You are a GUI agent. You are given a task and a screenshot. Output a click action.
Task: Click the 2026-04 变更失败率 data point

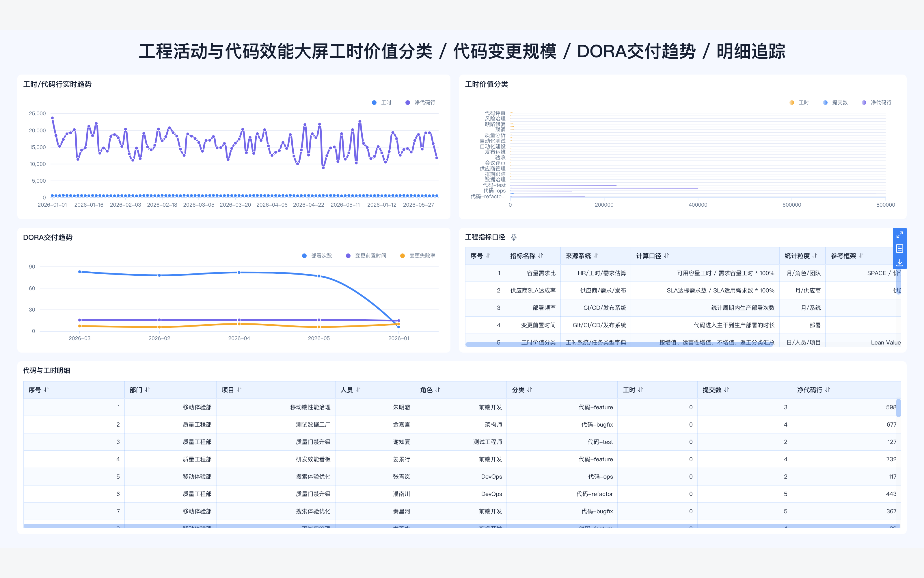[x=239, y=324]
